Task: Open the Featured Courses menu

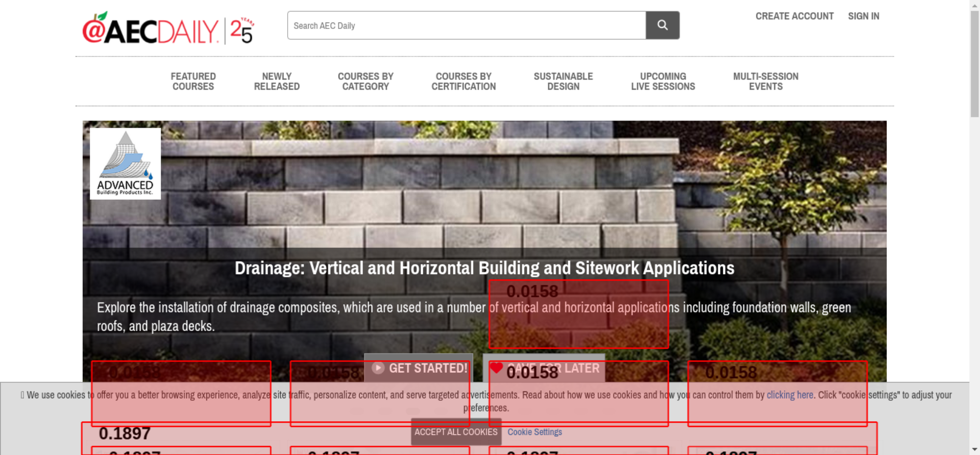Action: click(x=193, y=81)
